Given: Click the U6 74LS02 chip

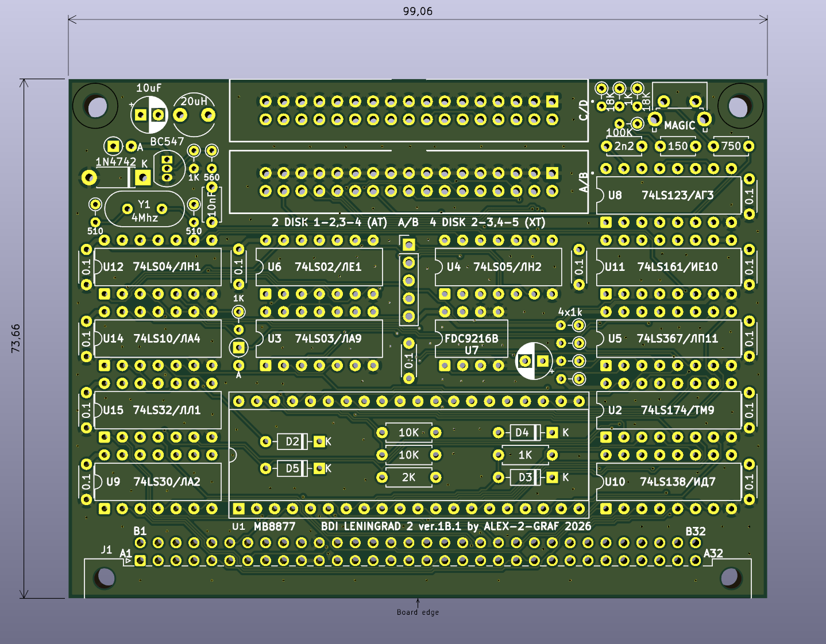Looking at the screenshot, I should (x=319, y=267).
